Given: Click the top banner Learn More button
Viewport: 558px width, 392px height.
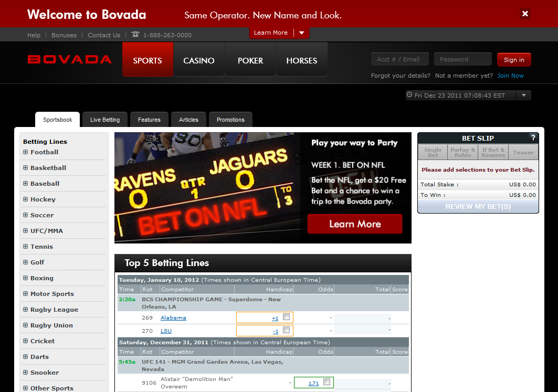Looking at the screenshot, I should pos(271,33).
